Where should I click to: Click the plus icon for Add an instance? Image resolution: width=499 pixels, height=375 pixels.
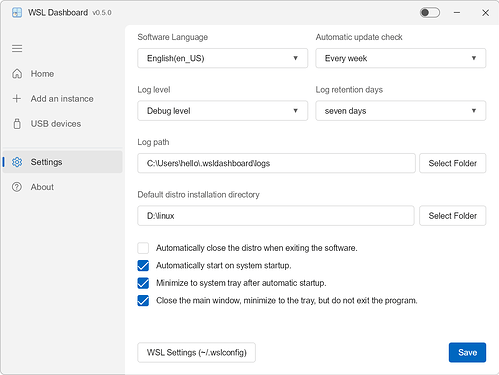coord(17,98)
